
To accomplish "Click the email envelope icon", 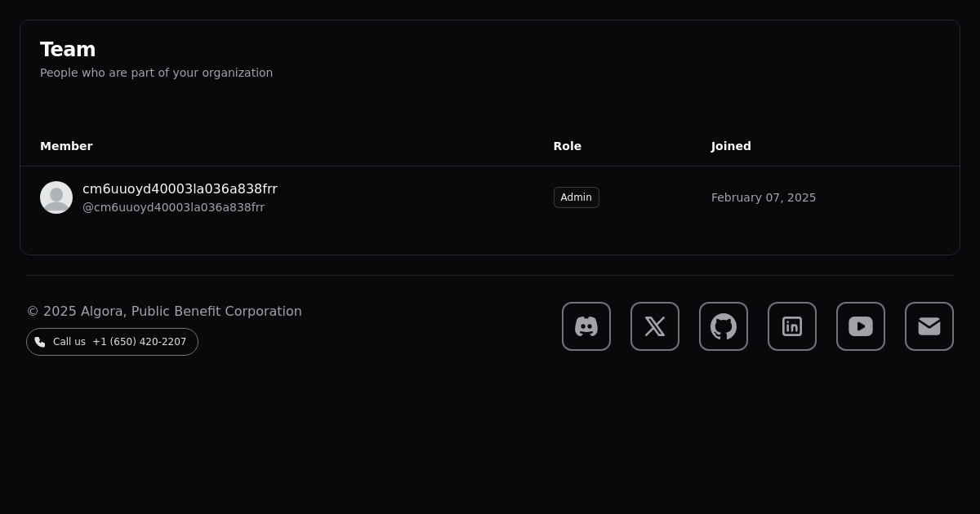I will tap(929, 326).
